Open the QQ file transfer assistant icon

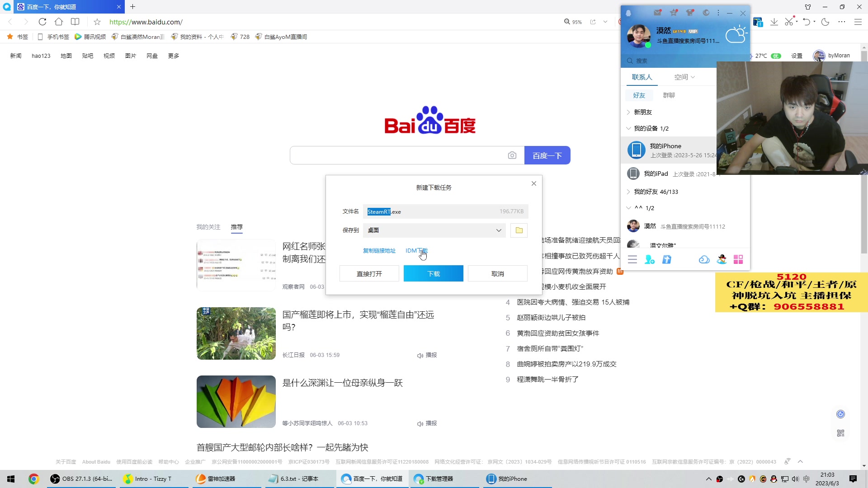667,259
